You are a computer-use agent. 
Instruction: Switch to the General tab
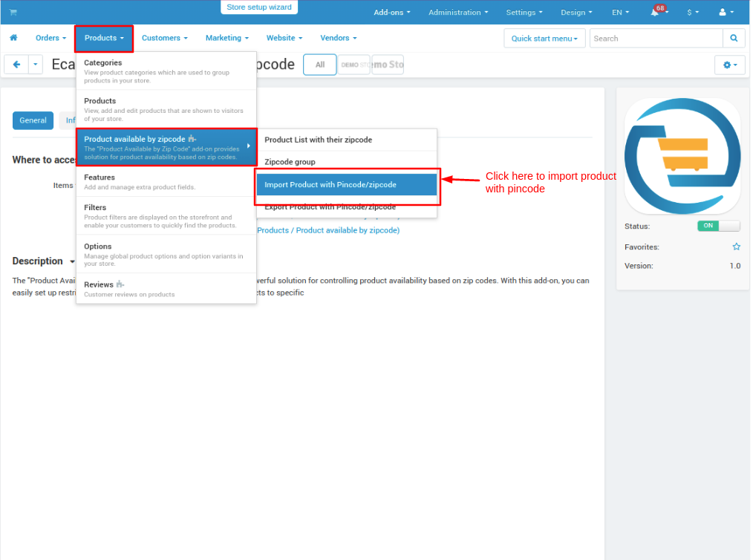pyautogui.click(x=33, y=120)
